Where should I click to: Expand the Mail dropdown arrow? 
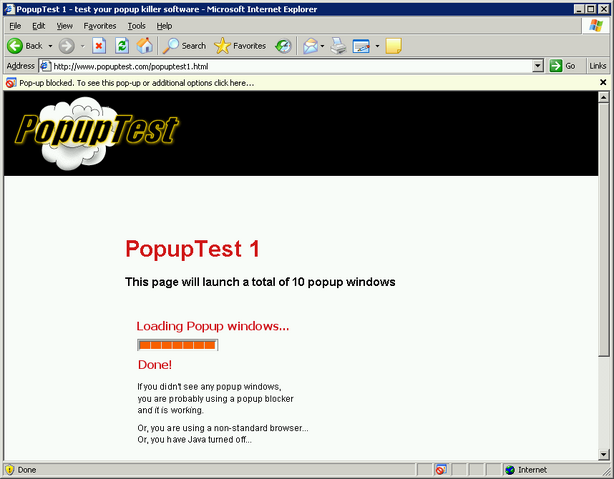point(322,46)
